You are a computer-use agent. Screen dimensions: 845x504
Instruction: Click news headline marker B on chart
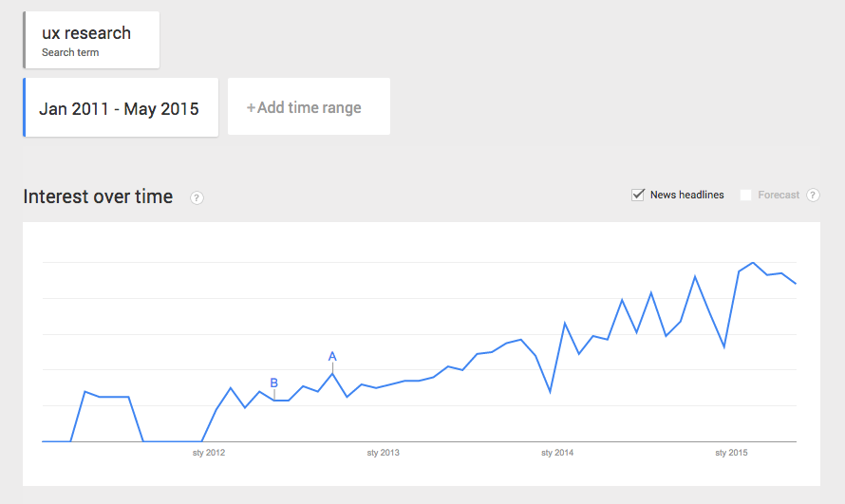tap(274, 383)
